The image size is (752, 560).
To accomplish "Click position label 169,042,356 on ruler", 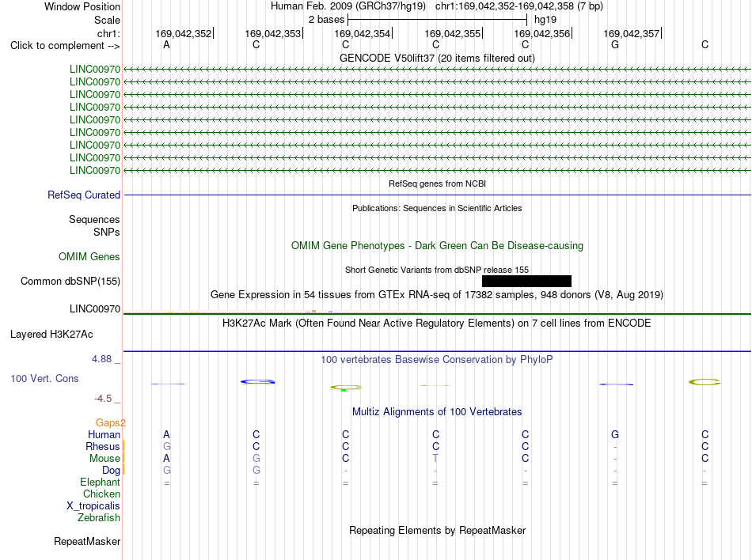I will tap(542, 33).
